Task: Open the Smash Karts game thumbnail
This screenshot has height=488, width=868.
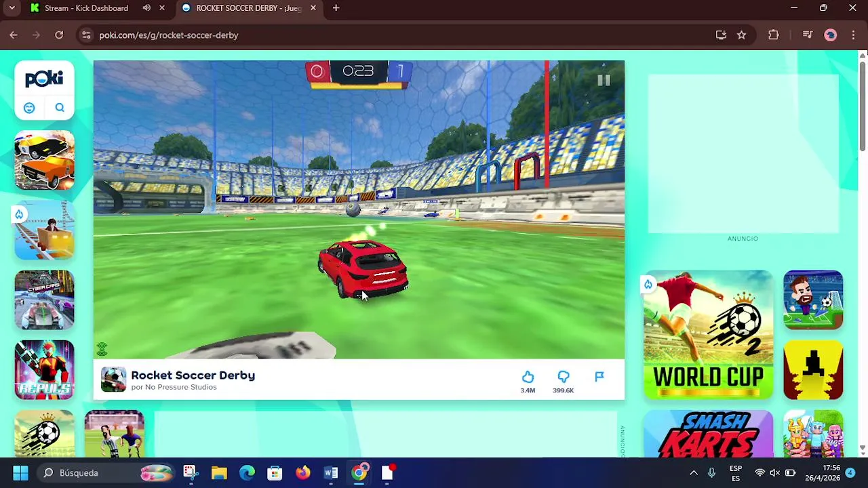Action: click(708, 434)
